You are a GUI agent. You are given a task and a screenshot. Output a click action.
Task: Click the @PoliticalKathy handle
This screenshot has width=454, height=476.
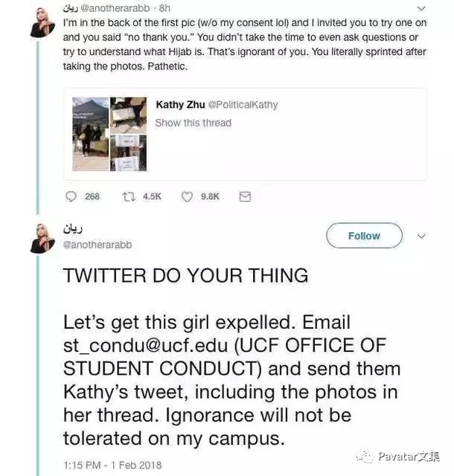coord(242,105)
